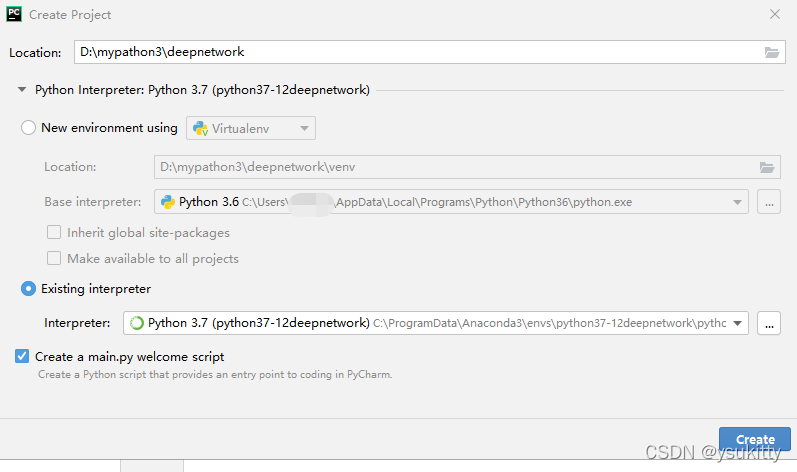The height and width of the screenshot is (472, 797).
Task: Toggle Inherit global site-packages checkbox
Action: [54, 232]
